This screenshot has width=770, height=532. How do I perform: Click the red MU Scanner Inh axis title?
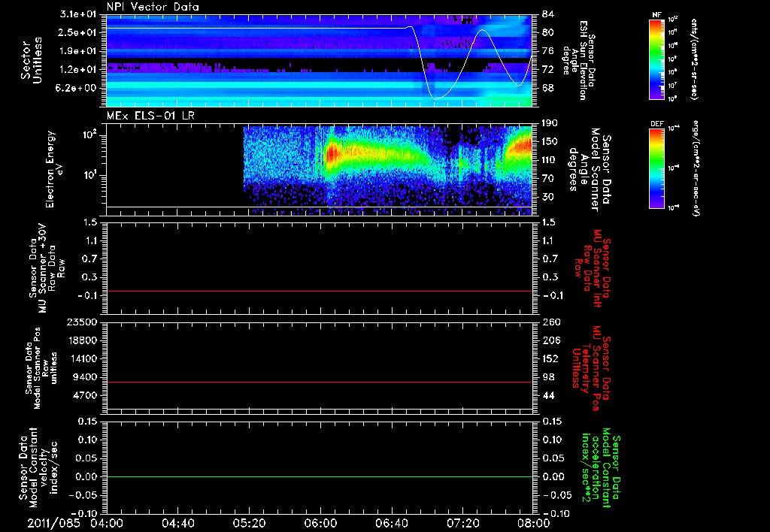593,268
